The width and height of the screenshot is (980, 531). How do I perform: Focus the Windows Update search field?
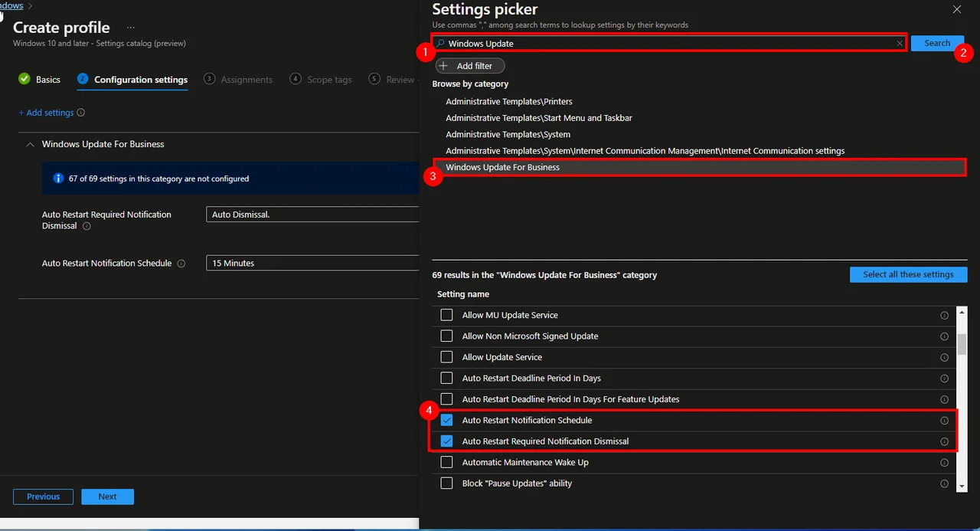click(x=671, y=44)
